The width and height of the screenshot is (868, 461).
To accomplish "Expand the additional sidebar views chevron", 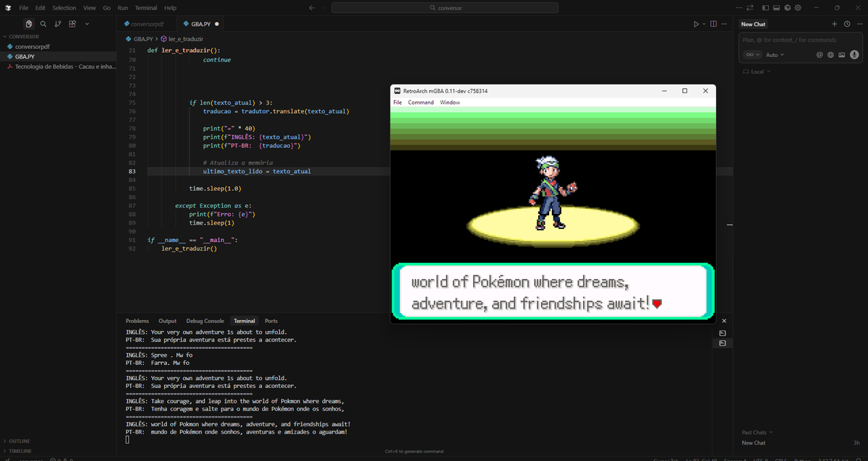I will click(x=87, y=24).
